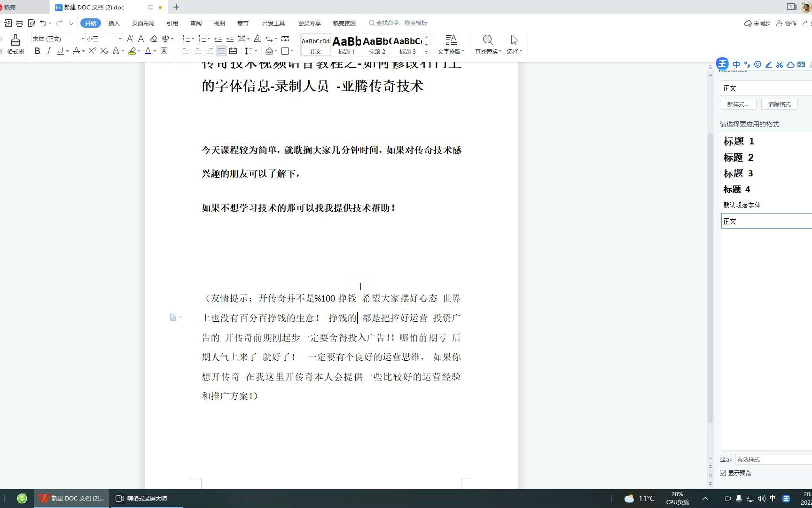The width and height of the screenshot is (812, 508).
Task: Click the 新样式... button
Action: [x=738, y=104]
